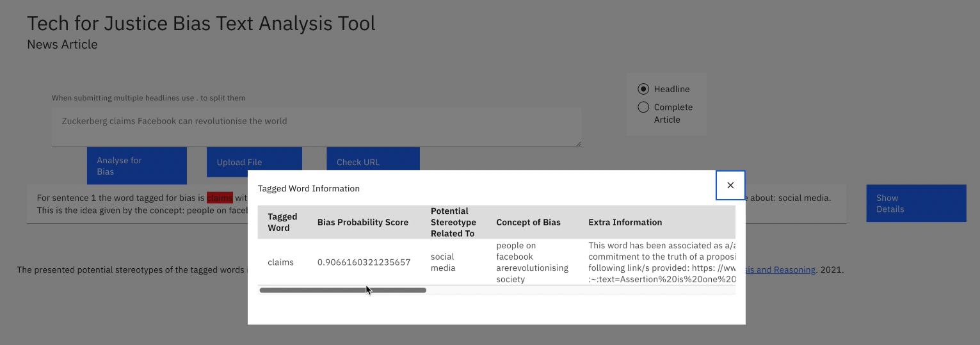Click the Bias Probability Score column header
This screenshot has width=980, height=345.
pos(362,222)
